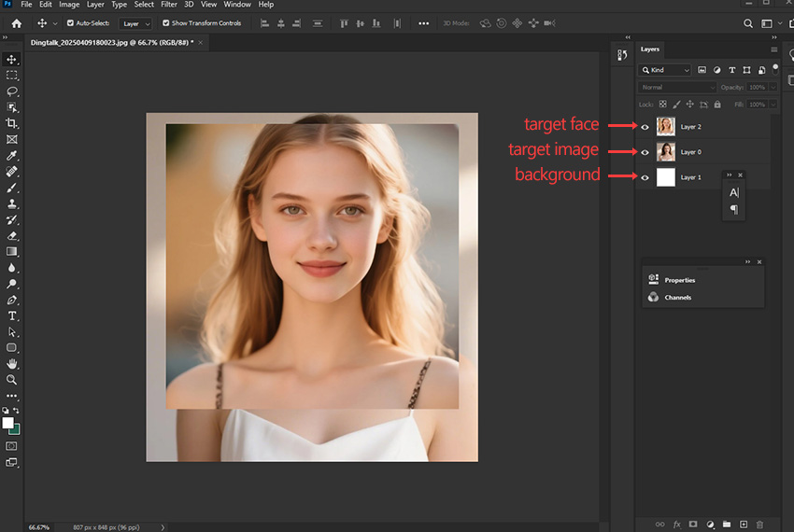
Task: Hide Layer 0 with eye icon
Action: click(645, 152)
